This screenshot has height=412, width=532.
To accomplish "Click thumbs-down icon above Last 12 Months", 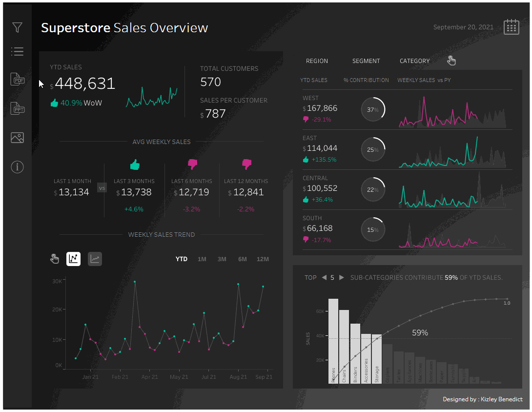I will [x=246, y=164].
